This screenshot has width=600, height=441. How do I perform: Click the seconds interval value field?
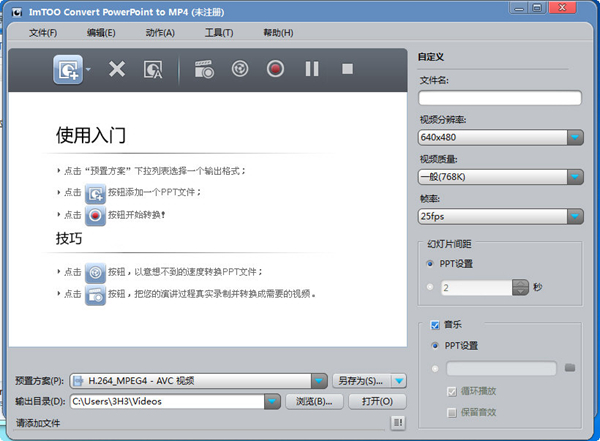(476, 287)
